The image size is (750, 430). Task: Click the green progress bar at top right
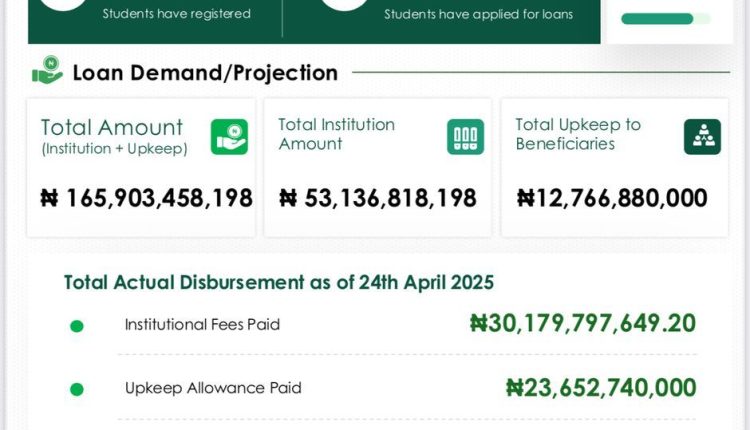point(657,19)
